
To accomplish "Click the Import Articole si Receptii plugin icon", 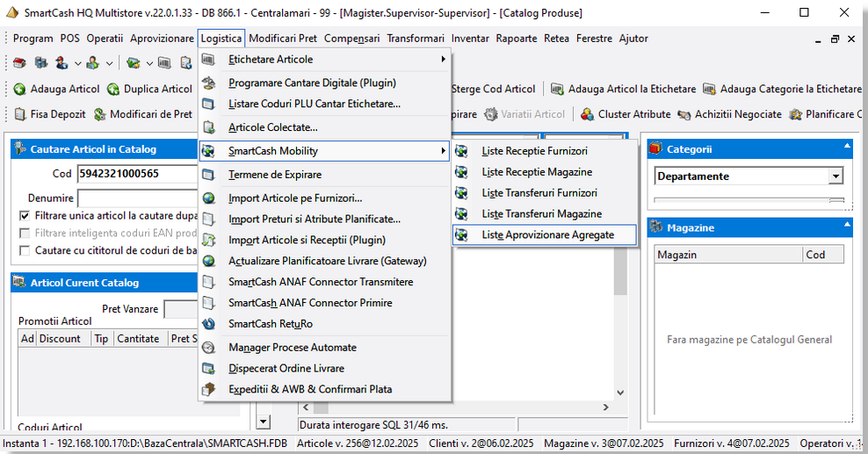I will pos(209,240).
